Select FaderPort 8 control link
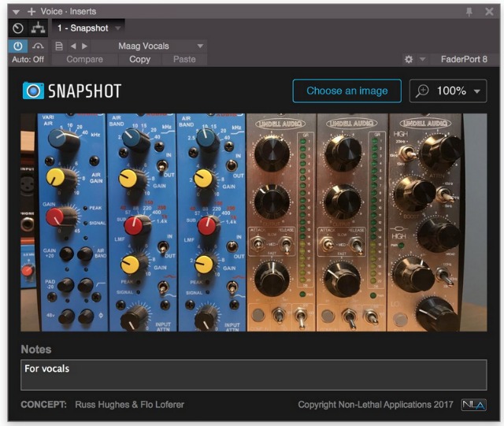This screenshot has width=504, height=426. click(x=464, y=60)
